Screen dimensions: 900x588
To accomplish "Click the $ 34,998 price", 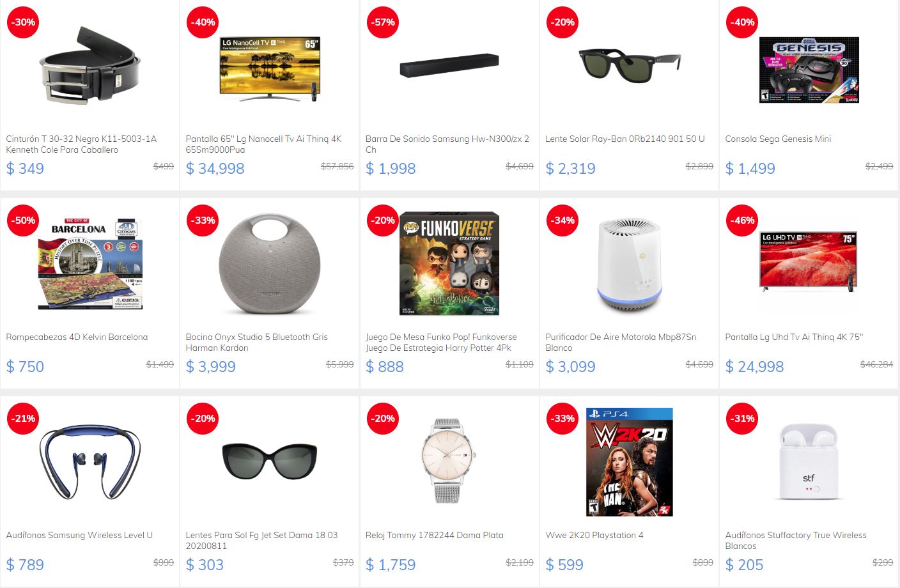I will (215, 169).
